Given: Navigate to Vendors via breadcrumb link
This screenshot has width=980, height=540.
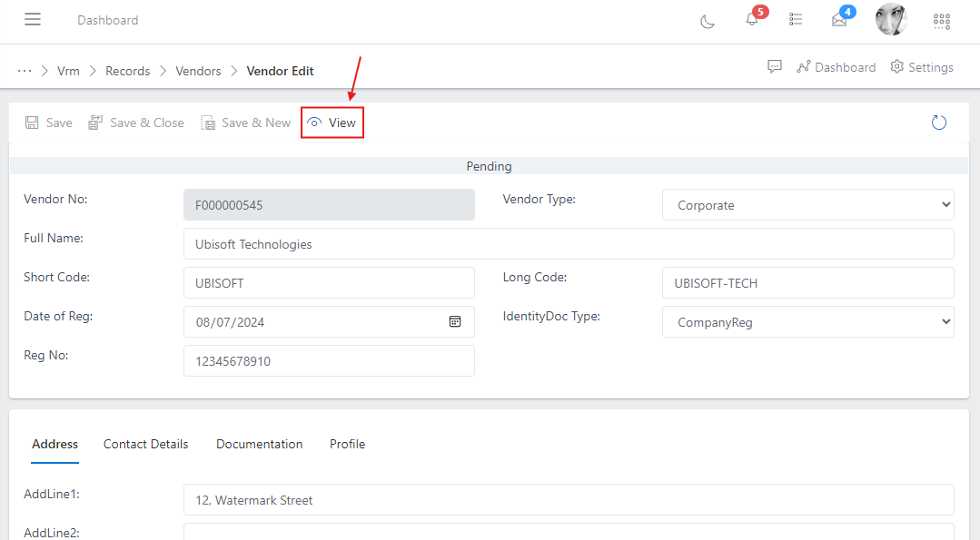Looking at the screenshot, I should [x=198, y=70].
